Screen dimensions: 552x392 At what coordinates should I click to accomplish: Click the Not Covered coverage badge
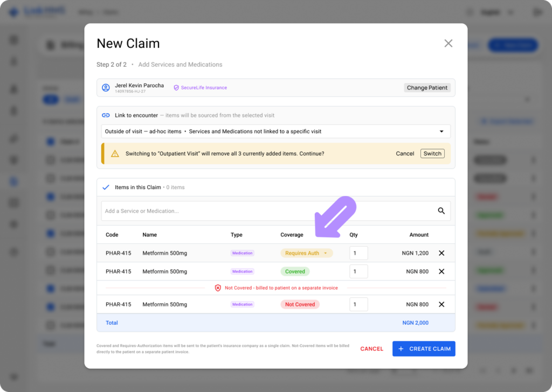click(300, 304)
